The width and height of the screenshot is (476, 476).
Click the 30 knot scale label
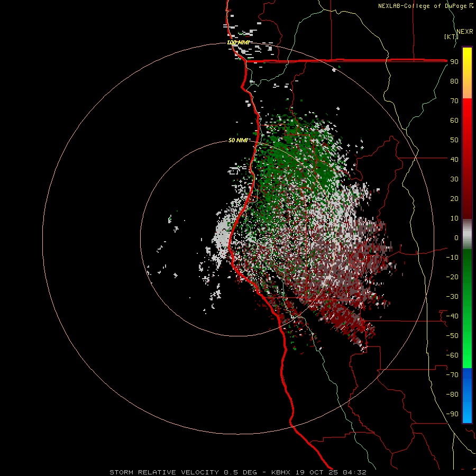pos(454,179)
